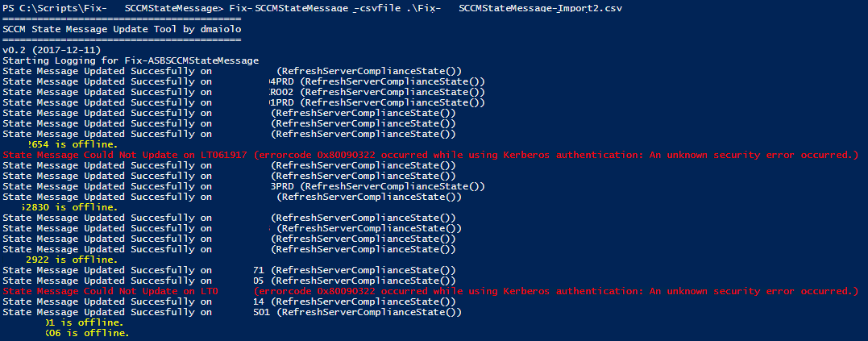The width and height of the screenshot is (868, 341).
Task: Click the red LT061917 Kerberos error line
Action: click(x=430, y=155)
